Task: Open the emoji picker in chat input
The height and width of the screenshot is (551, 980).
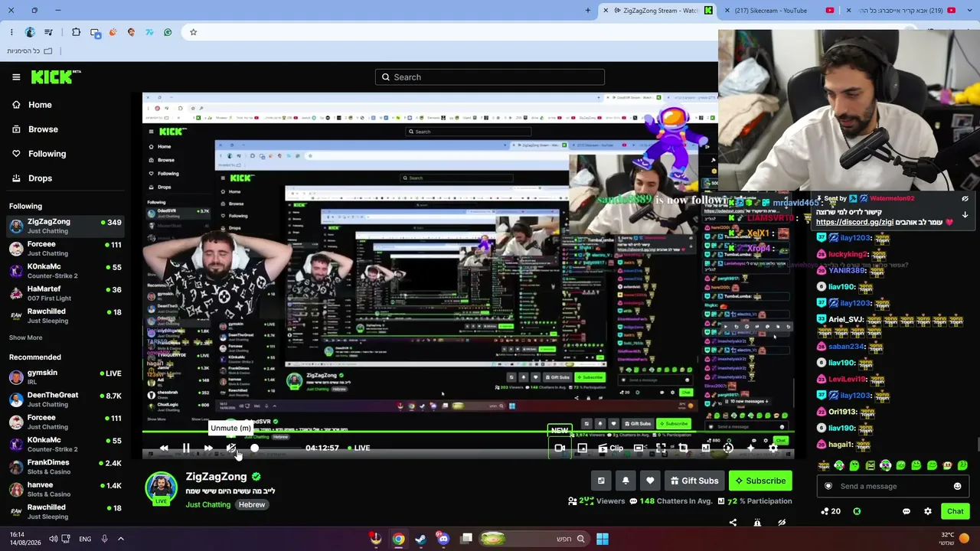Action: tap(957, 487)
